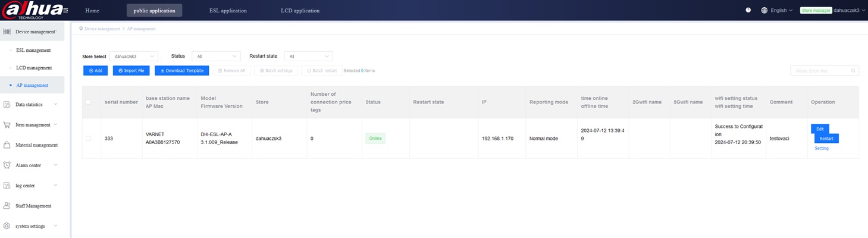Click the Add button
This screenshot has width=868, height=238.
pyautogui.click(x=95, y=71)
